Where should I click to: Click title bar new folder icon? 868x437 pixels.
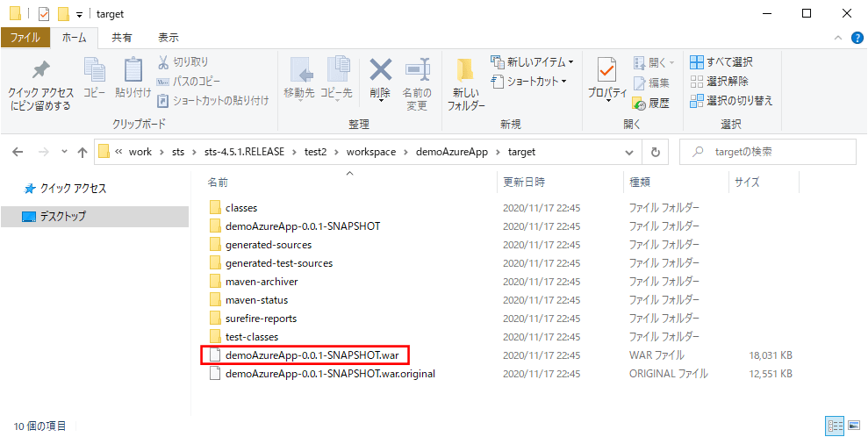pos(64,14)
